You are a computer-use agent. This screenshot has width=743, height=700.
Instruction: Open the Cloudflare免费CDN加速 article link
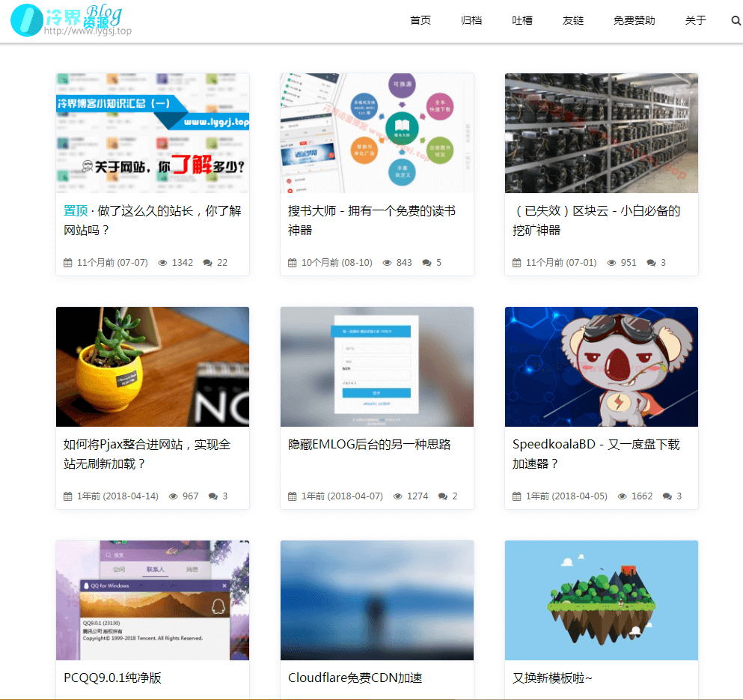(x=355, y=678)
